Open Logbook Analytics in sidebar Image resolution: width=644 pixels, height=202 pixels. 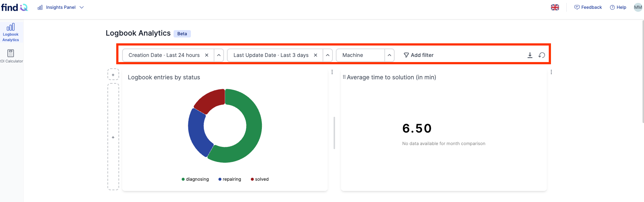[11, 32]
